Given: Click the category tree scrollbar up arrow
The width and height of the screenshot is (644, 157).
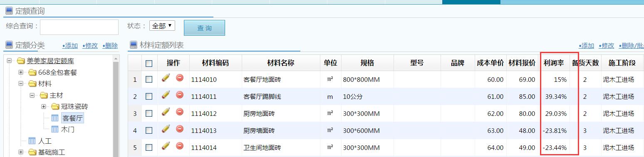Looking at the screenshot, I should point(116,59).
